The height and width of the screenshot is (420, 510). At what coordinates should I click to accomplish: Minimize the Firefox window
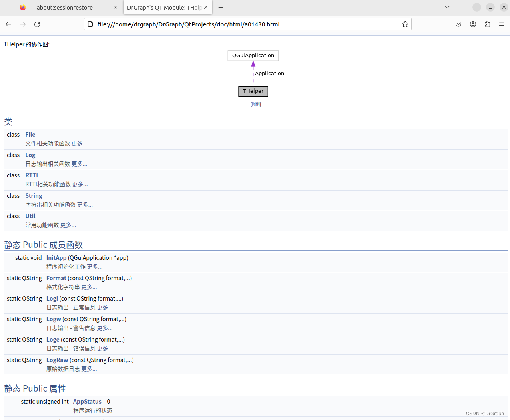[x=477, y=7]
